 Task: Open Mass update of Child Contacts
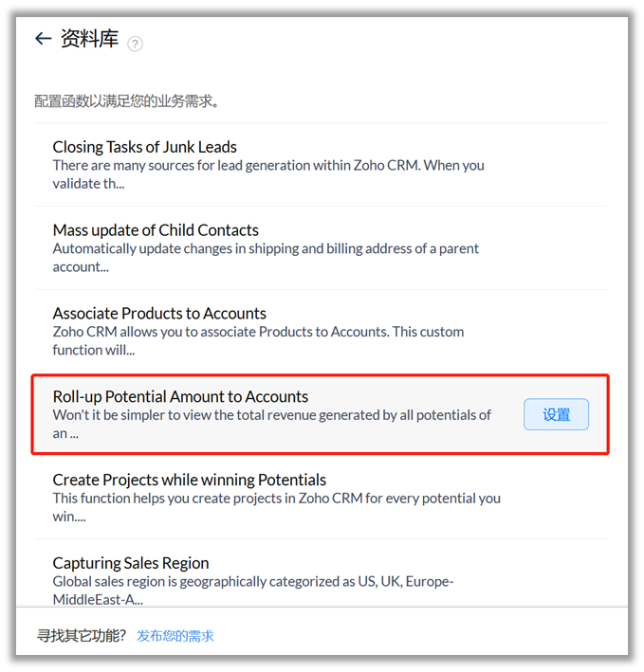point(156,230)
